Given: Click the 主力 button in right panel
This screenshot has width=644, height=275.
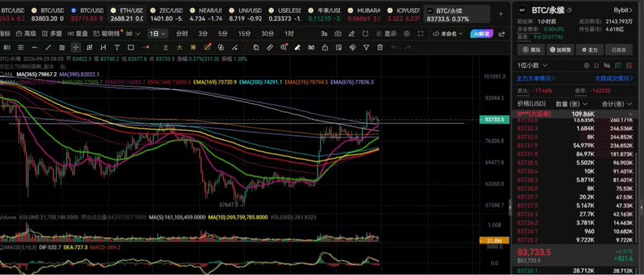Looking at the screenshot, I should point(590,50).
